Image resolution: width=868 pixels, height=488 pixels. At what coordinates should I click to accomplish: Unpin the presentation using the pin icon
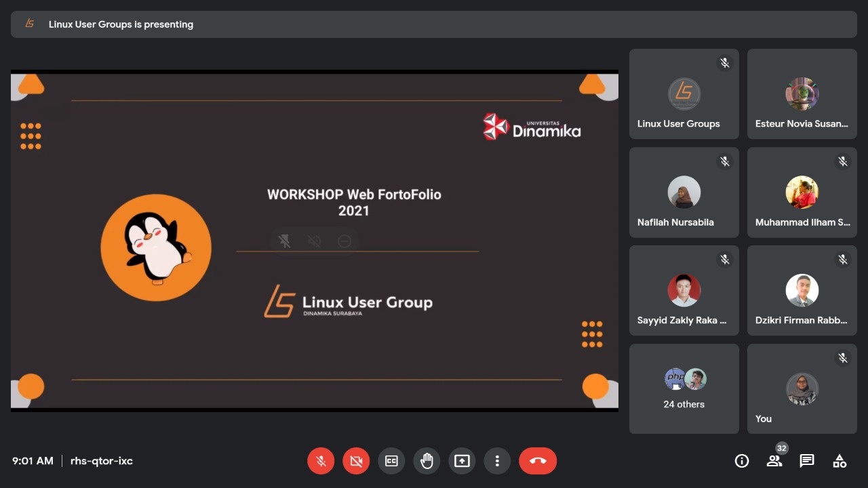coord(285,241)
